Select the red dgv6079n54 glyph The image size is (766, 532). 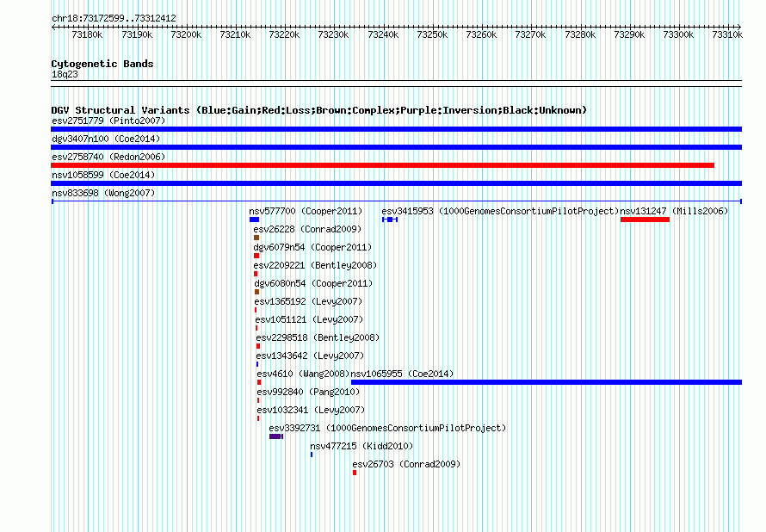pyautogui.click(x=256, y=256)
